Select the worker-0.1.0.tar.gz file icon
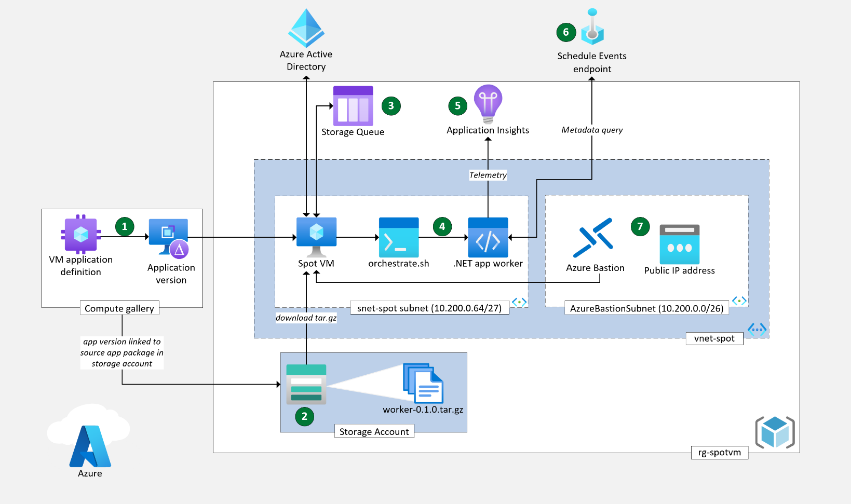Viewport: 851px width, 504px height. pyautogui.click(x=423, y=383)
